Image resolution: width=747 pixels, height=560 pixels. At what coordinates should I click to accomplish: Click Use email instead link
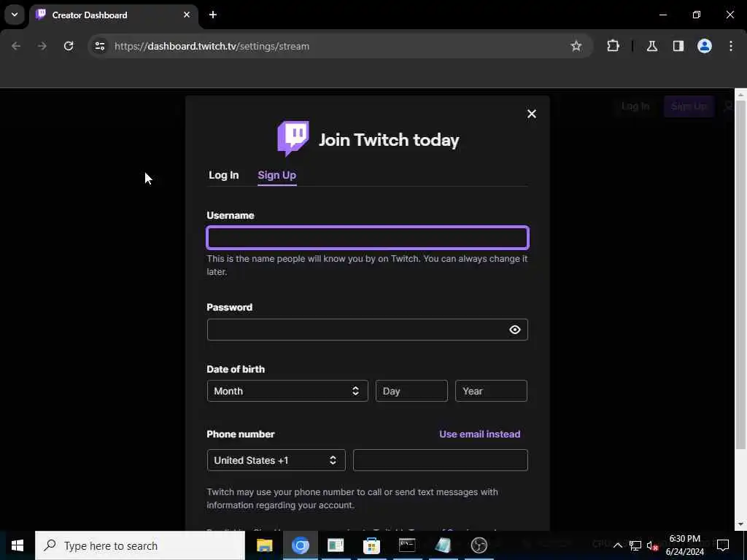[480, 435]
